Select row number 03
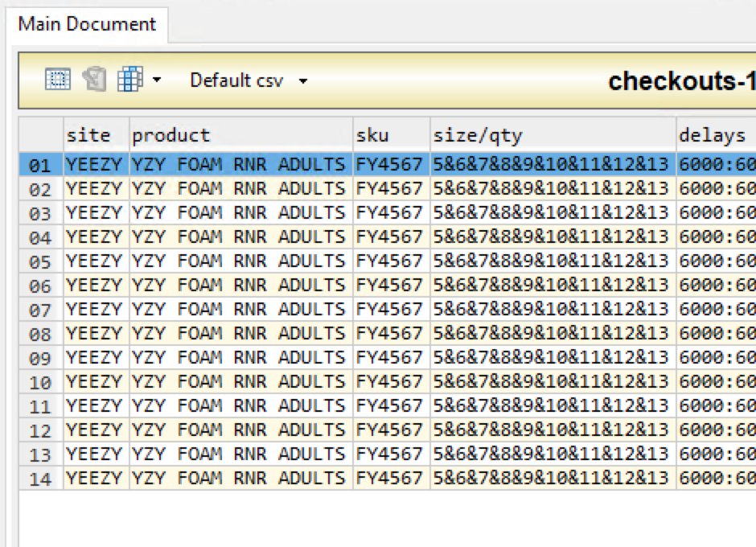 click(x=40, y=212)
